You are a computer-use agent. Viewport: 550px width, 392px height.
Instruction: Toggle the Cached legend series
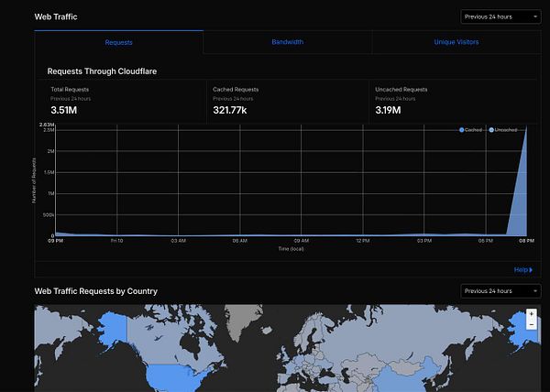(x=470, y=130)
